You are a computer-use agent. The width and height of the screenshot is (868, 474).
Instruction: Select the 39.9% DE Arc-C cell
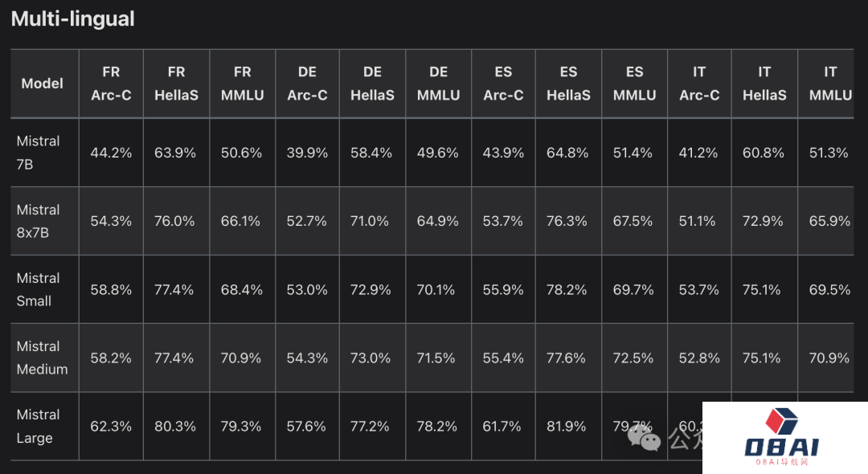pos(307,153)
